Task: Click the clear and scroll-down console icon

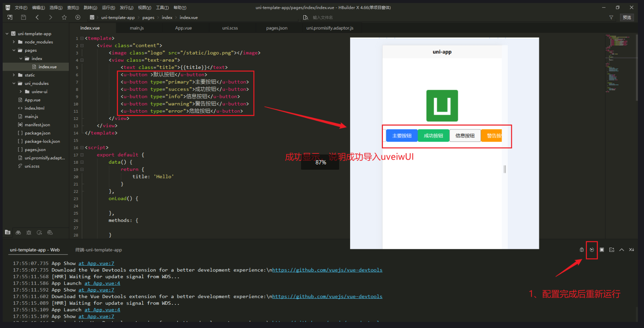Action: 631,250
